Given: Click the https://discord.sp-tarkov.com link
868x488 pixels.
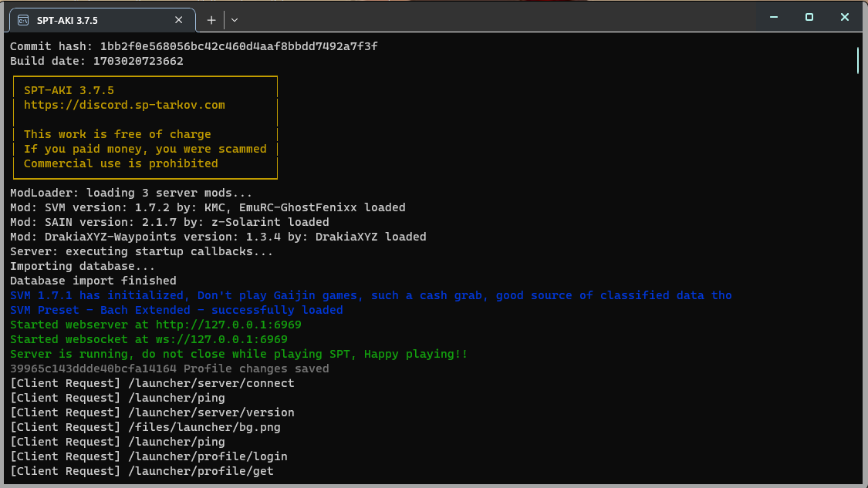Looking at the screenshot, I should click(x=124, y=105).
